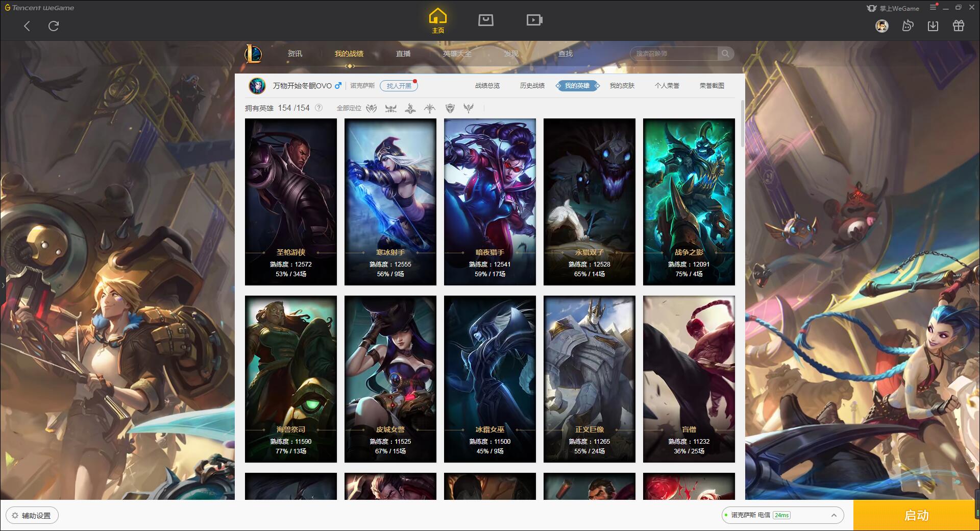Open the user avatar in top right

point(881,26)
